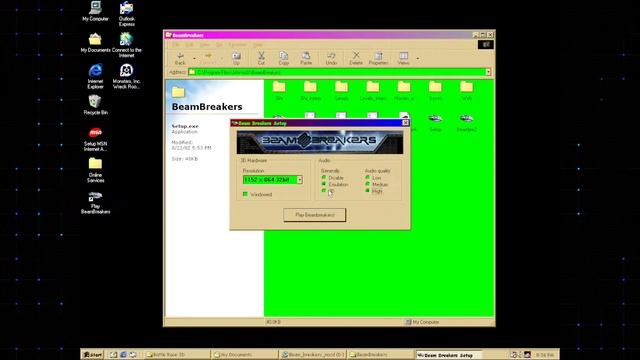Select the Saves folder
This screenshot has height=360, width=640.
[435, 91]
